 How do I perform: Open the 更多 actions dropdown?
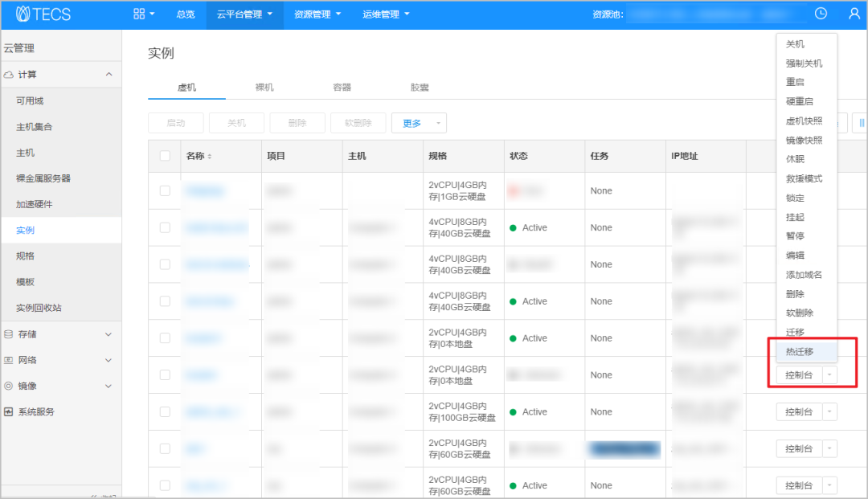point(419,123)
